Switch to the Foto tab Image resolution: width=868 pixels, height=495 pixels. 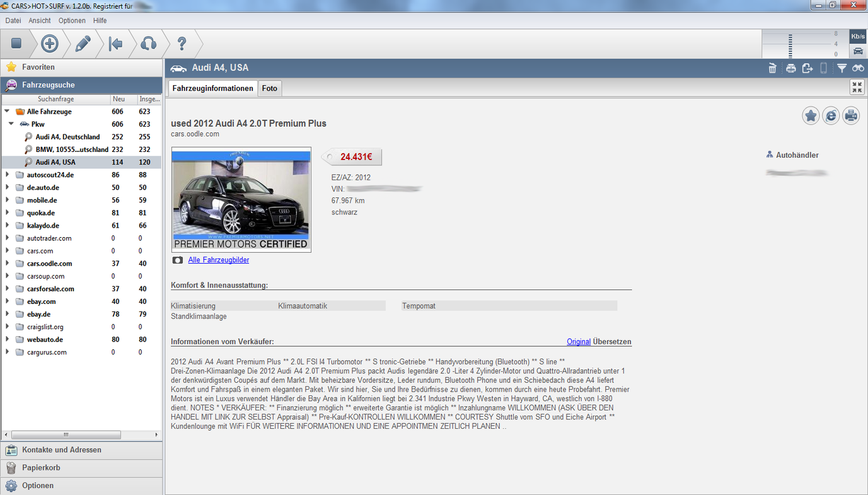[x=270, y=88]
